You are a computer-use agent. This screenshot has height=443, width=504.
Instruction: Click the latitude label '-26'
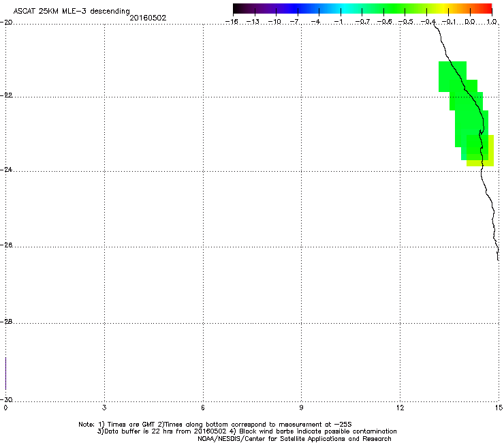click(x=6, y=245)
